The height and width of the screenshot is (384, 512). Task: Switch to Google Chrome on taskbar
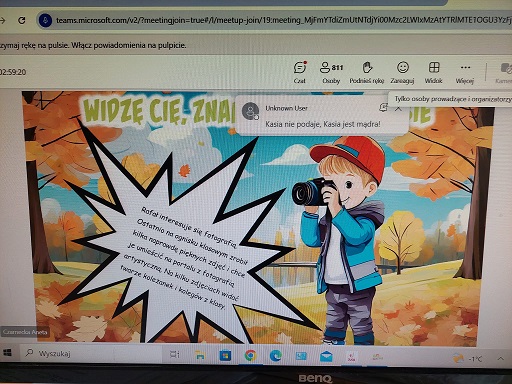250,356
